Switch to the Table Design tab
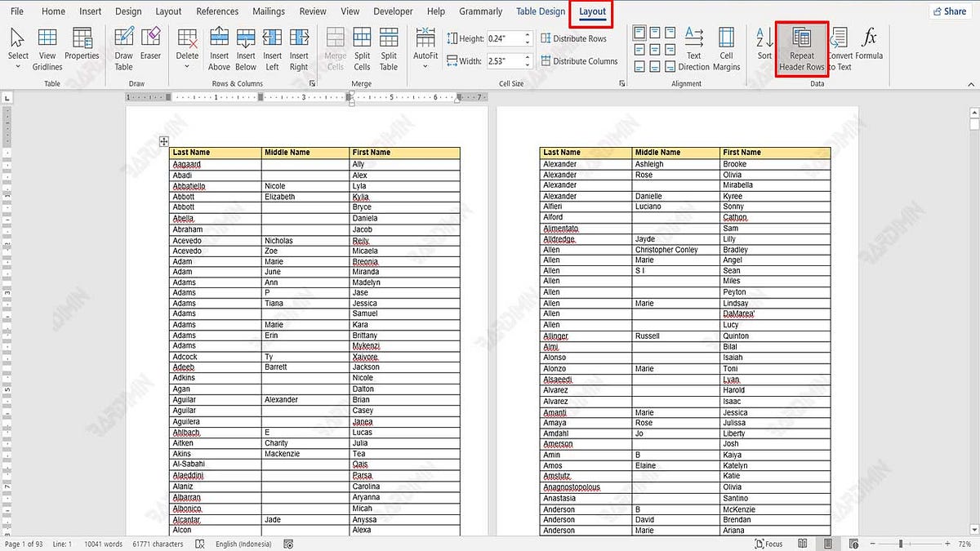 tap(541, 11)
